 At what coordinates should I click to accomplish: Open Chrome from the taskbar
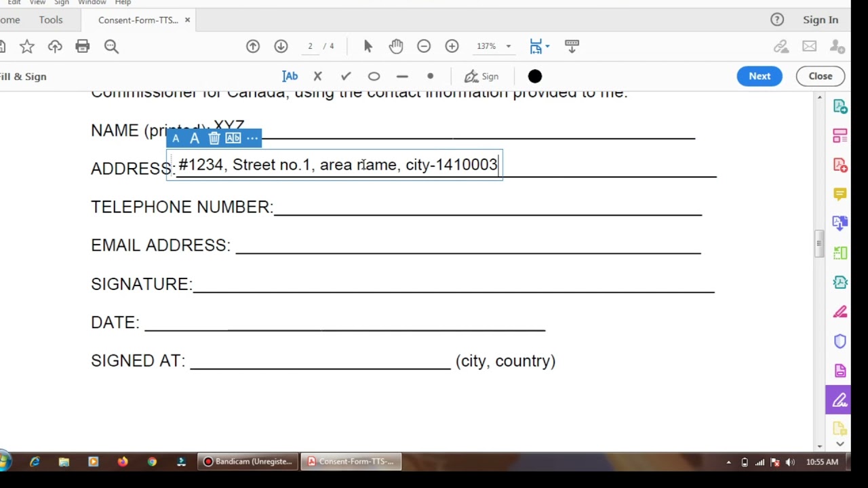point(152,462)
